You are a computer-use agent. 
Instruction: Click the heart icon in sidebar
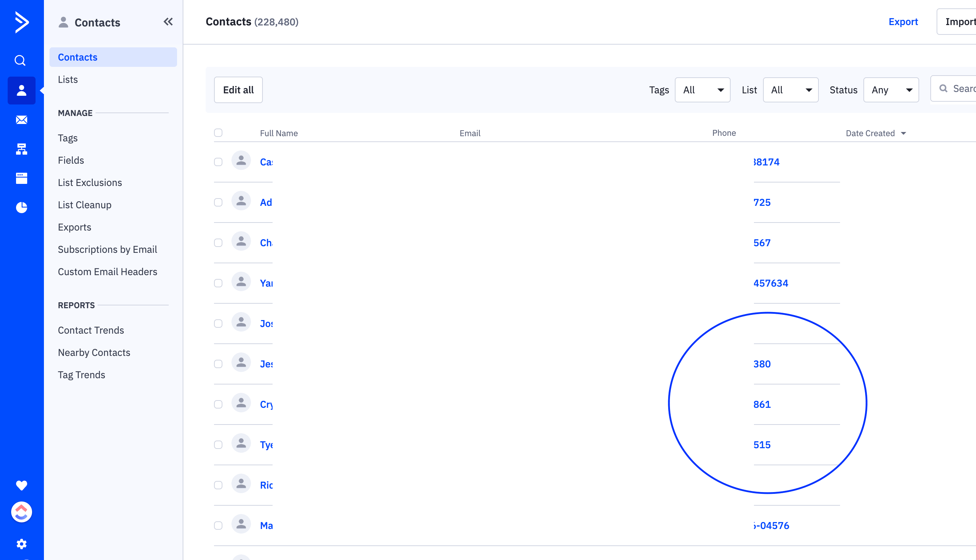click(22, 485)
